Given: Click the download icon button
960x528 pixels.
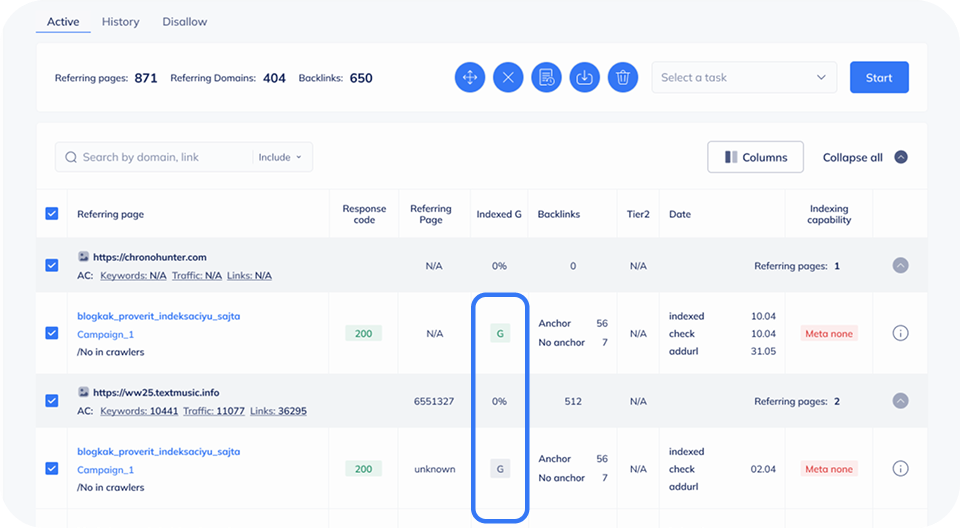Looking at the screenshot, I should pos(584,78).
